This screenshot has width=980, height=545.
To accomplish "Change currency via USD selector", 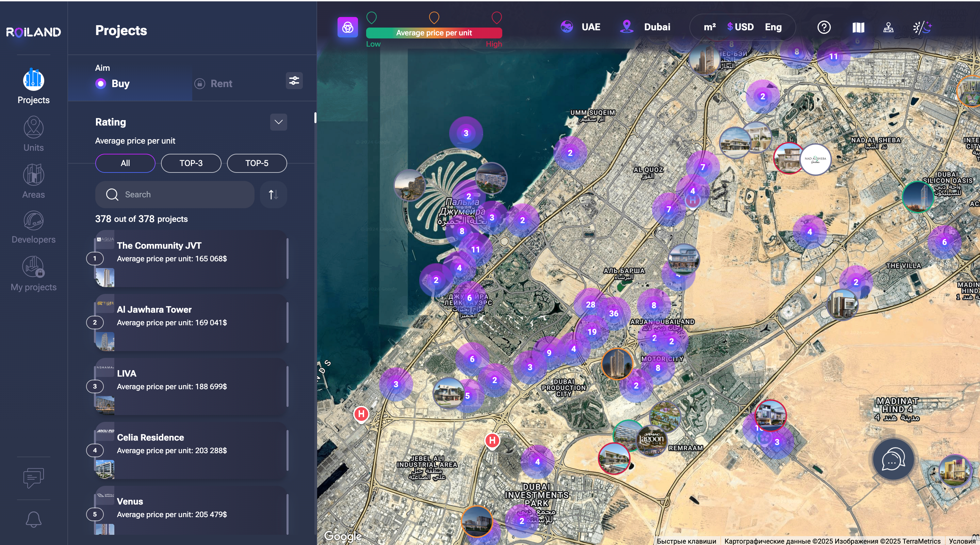I will pyautogui.click(x=740, y=27).
